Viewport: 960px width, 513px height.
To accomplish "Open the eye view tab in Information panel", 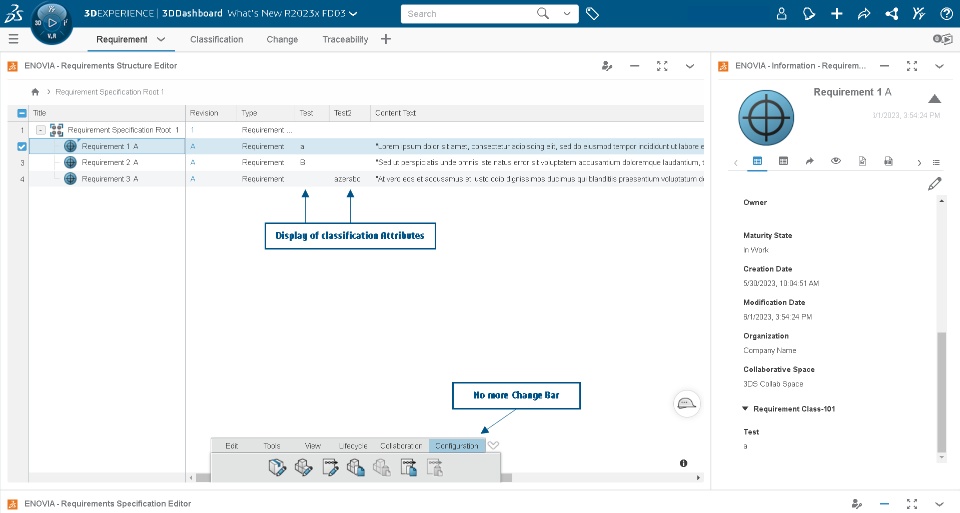I will point(836,161).
